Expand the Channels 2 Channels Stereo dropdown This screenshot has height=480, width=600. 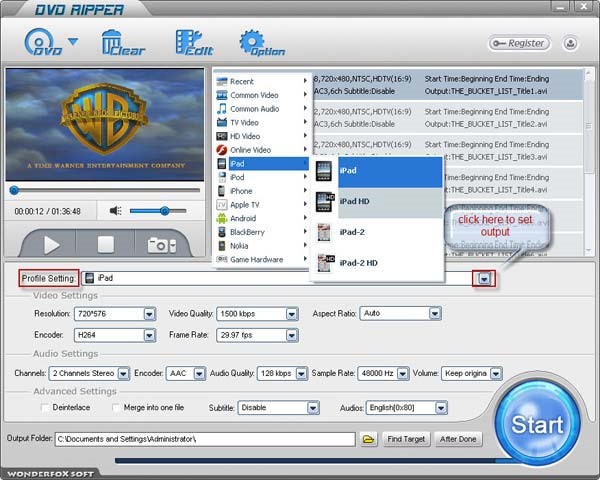123,374
